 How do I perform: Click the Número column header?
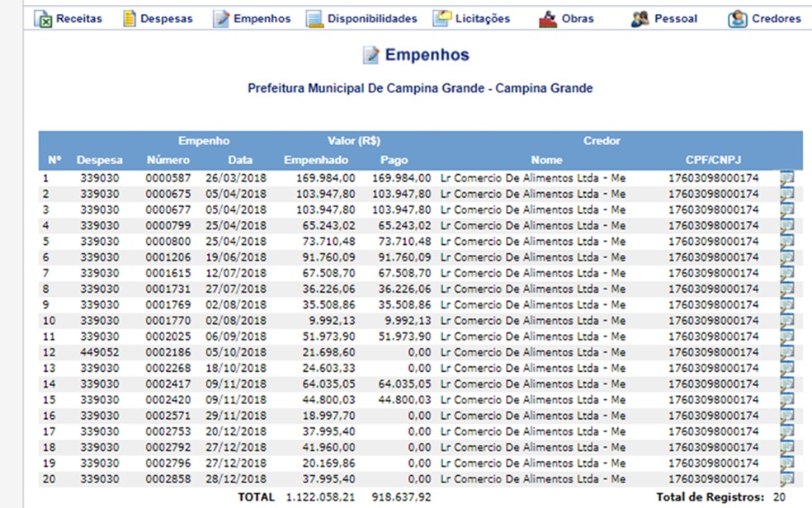[x=168, y=160]
